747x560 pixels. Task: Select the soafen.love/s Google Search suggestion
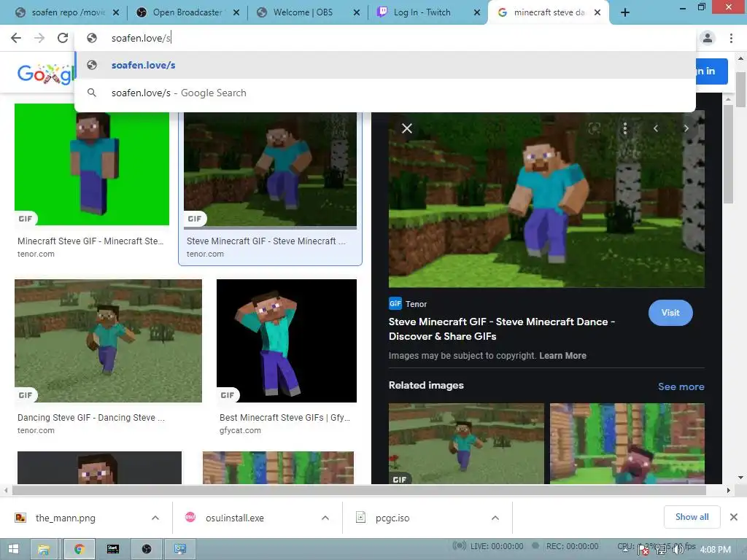coord(385,93)
